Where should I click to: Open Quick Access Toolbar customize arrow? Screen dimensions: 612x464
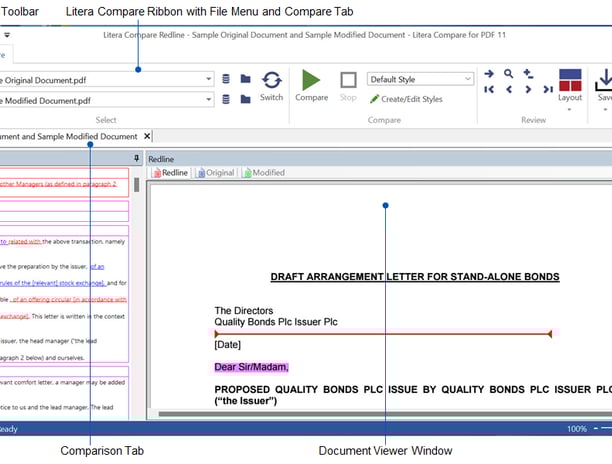click(x=7, y=35)
